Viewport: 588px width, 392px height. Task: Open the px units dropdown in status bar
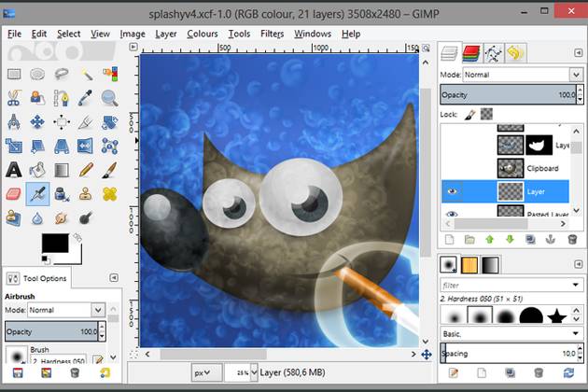click(x=206, y=372)
